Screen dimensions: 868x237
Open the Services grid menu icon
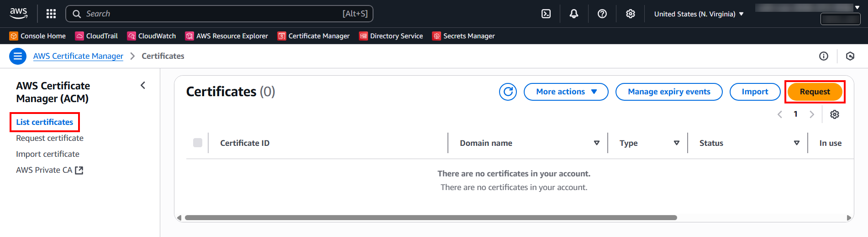coord(51,14)
